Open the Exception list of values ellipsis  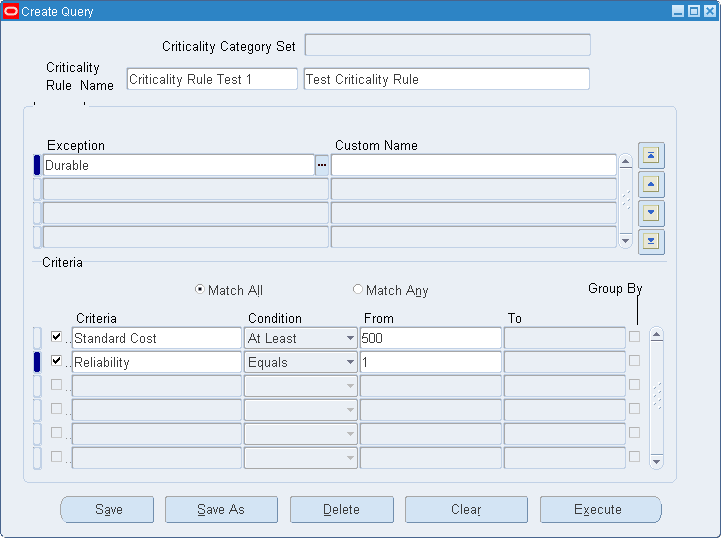[x=321, y=165]
